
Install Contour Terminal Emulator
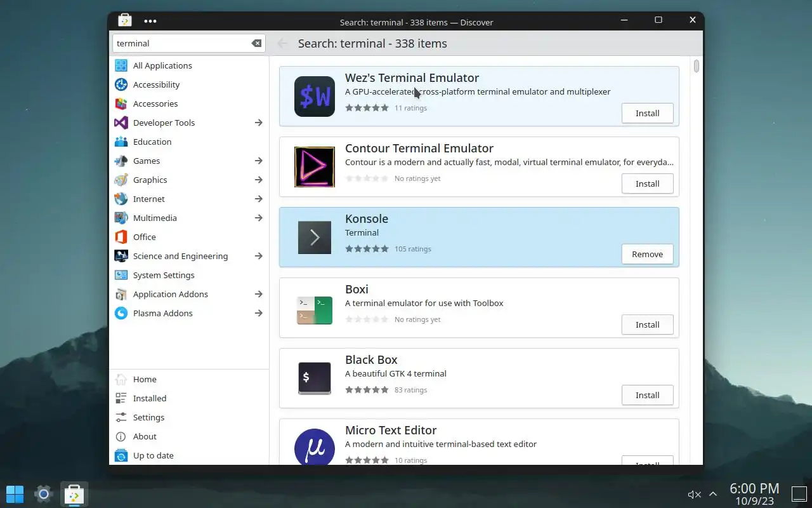point(647,184)
